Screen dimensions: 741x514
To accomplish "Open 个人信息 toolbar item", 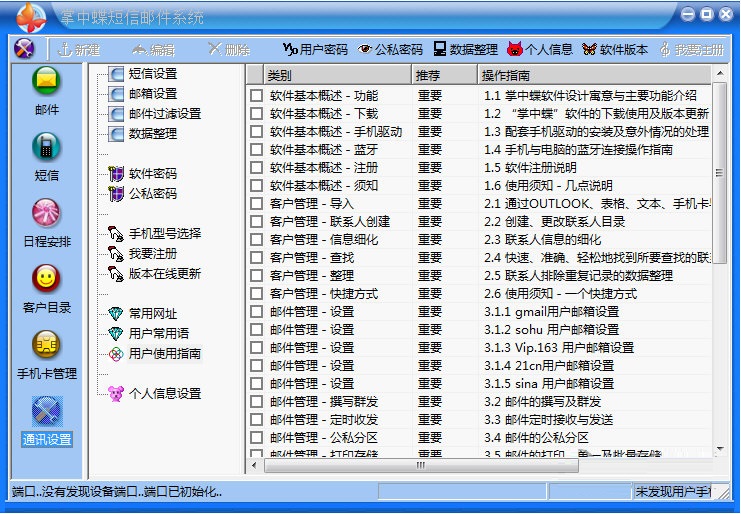I will [x=540, y=50].
